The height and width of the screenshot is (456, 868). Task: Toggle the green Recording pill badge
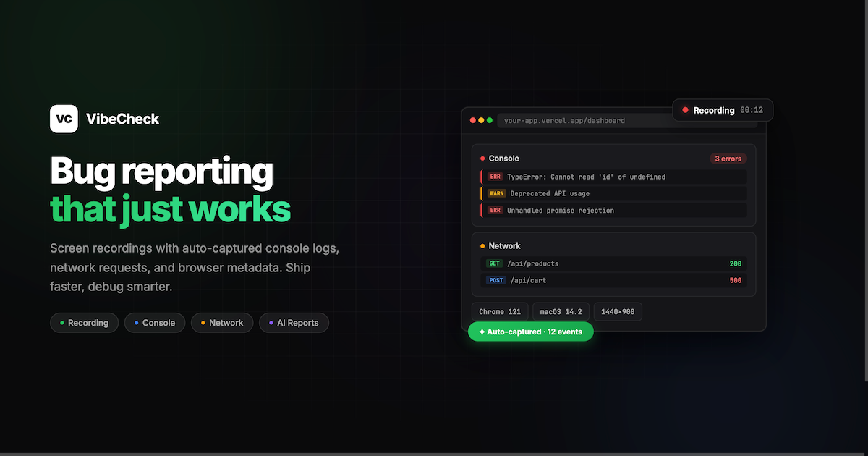coord(84,323)
